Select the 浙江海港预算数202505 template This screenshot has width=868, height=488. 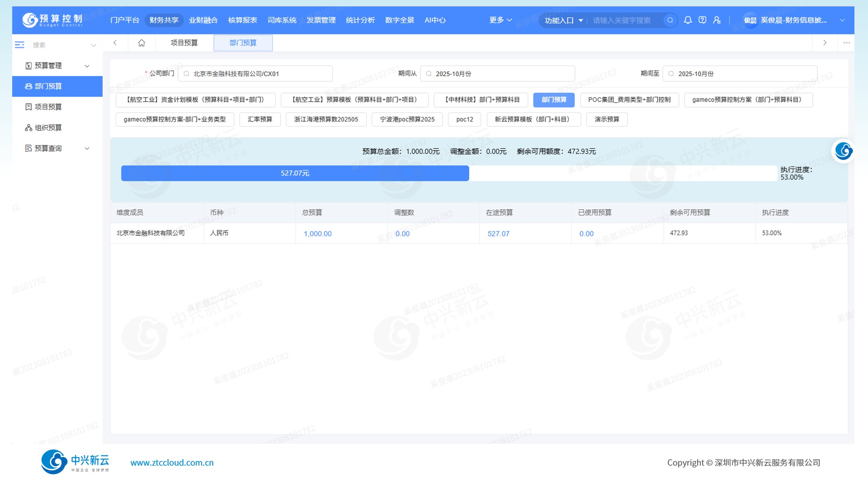pyautogui.click(x=326, y=119)
